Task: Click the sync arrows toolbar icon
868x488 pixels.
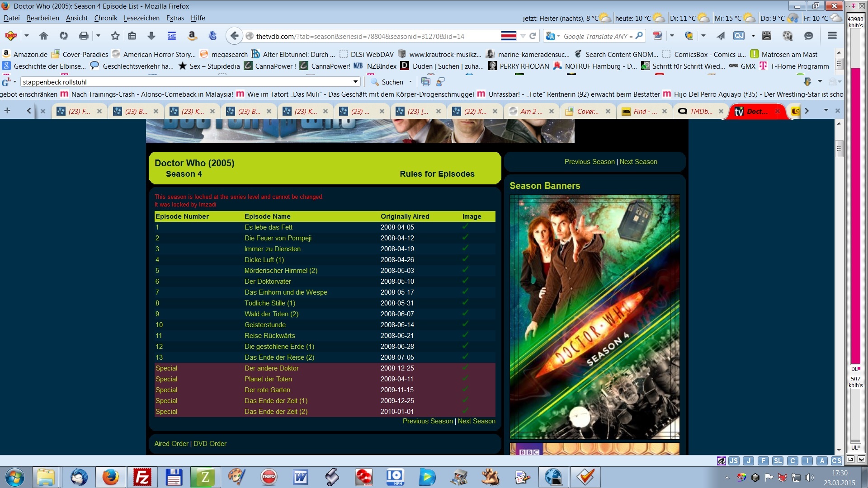Action: [x=64, y=36]
